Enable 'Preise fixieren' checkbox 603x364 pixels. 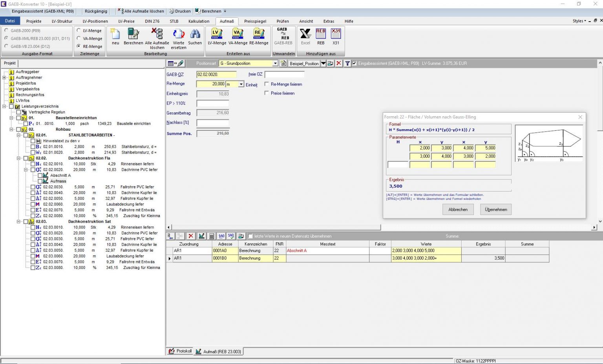tap(267, 93)
